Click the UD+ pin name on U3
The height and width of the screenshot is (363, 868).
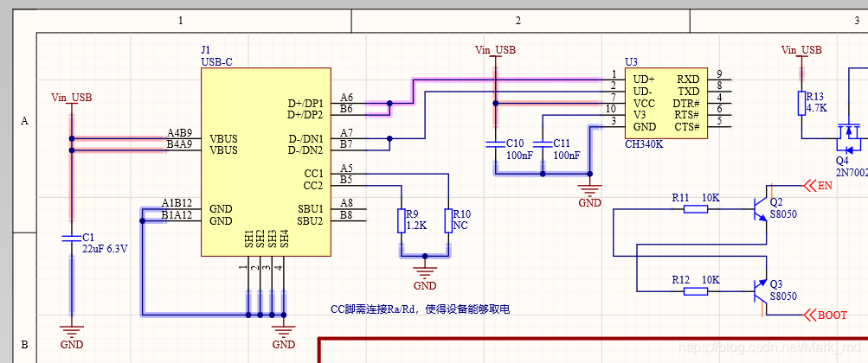click(644, 80)
